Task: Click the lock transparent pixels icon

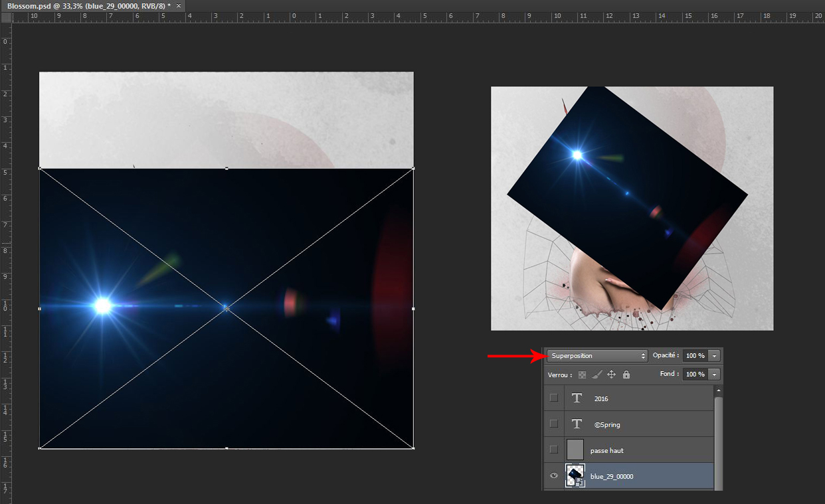Action: (583, 375)
